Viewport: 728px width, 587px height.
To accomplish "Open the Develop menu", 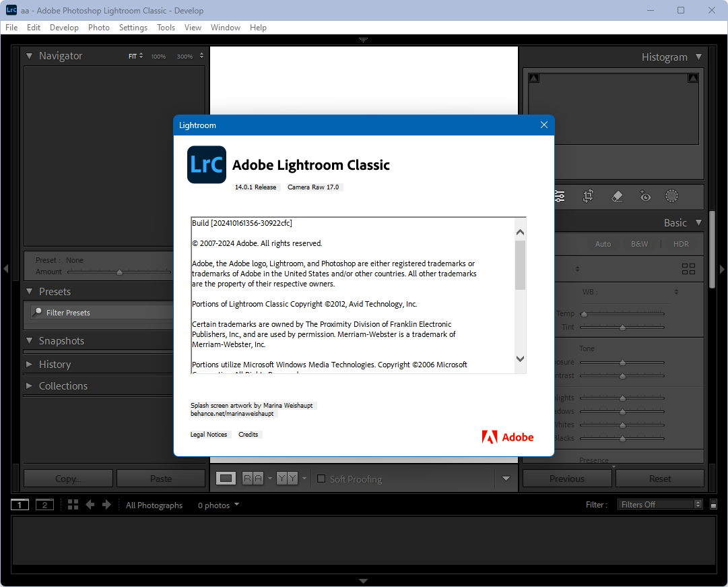I will tap(64, 28).
